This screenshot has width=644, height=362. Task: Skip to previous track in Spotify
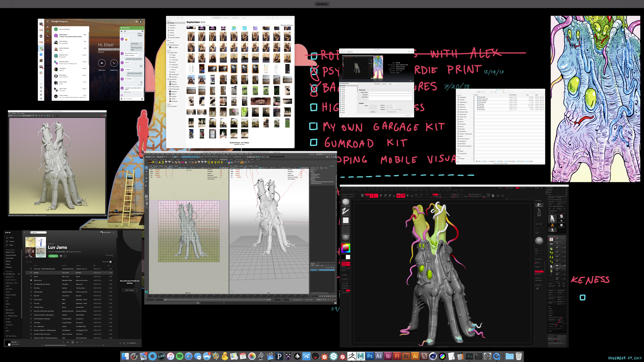coord(68,342)
